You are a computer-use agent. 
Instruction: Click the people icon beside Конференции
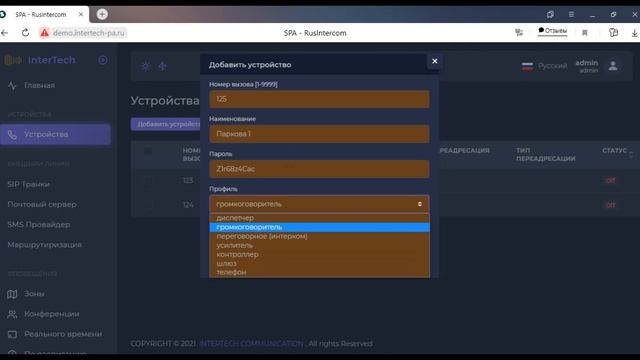click(12, 314)
